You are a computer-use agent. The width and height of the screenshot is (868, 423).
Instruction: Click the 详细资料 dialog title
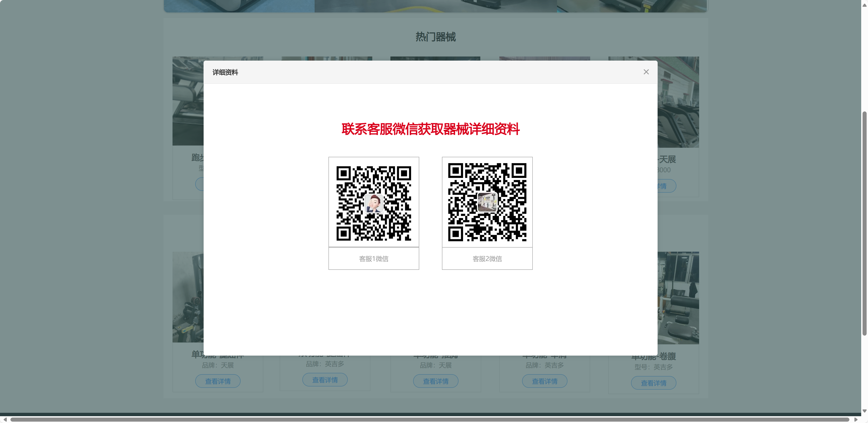coord(225,72)
